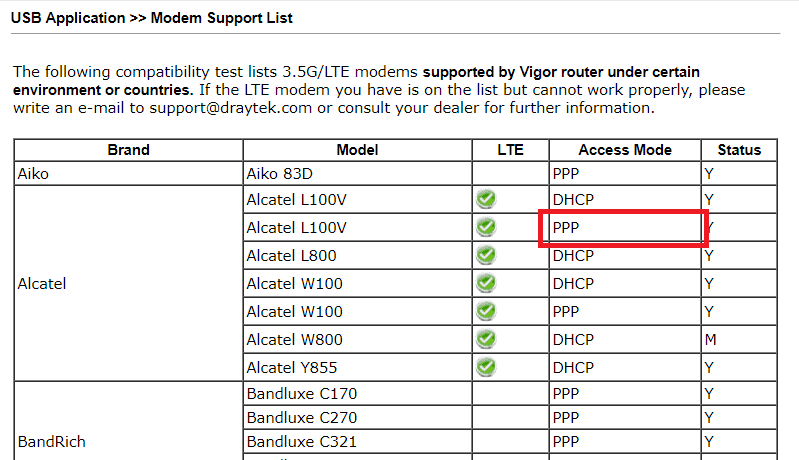Click the M status for Alcatel W800
The height and width of the screenshot is (460, 799).
[x=710, y=339]
